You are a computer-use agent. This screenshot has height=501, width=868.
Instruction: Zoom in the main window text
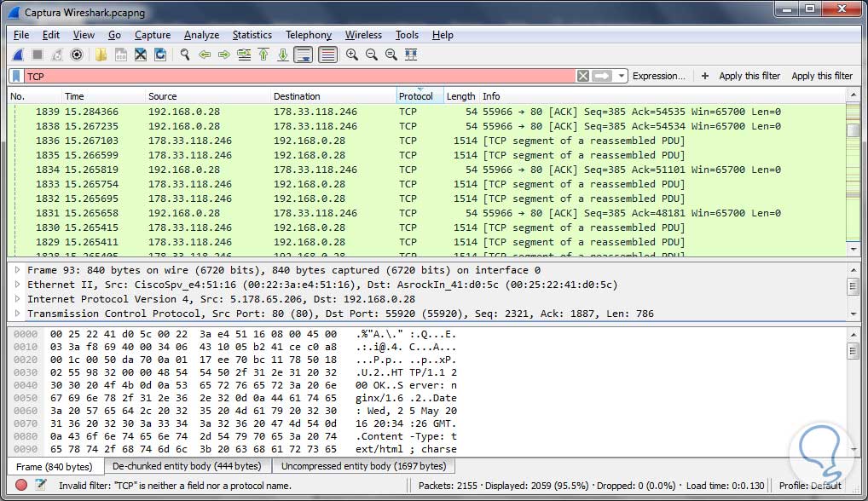click(352, 55)
